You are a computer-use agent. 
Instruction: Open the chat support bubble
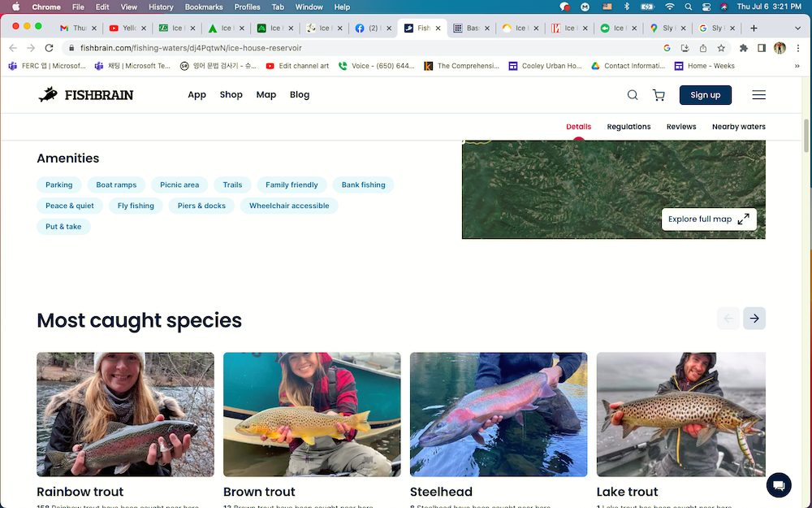[779, 485]
